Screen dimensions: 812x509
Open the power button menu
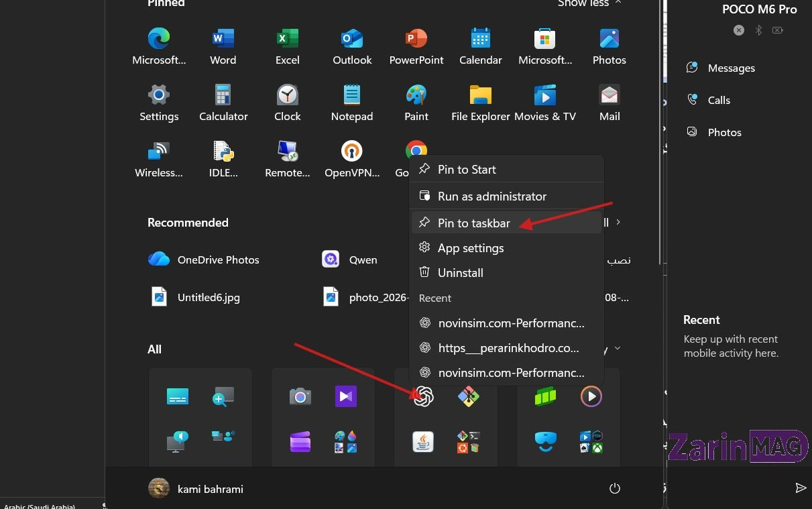pyautogui.click(x=615, y=489)
